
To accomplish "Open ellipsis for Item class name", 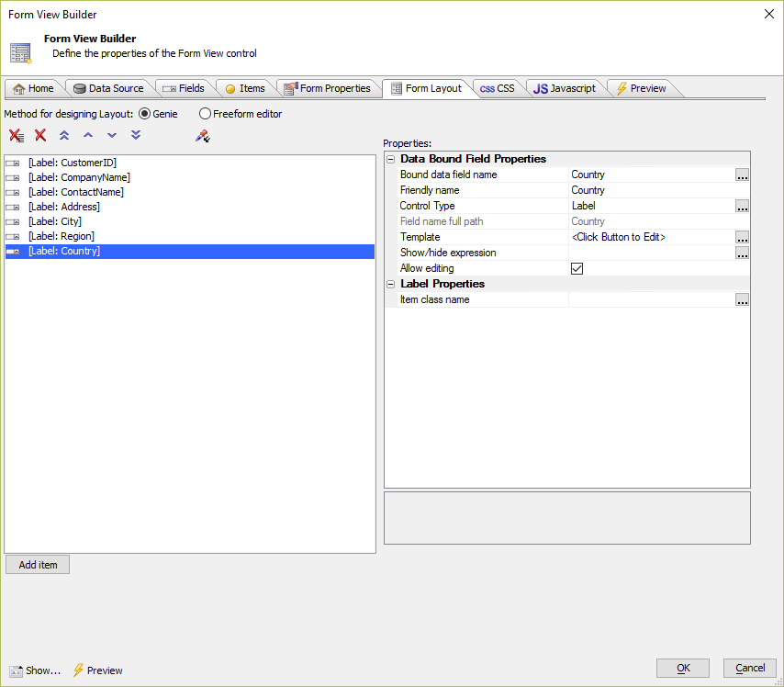I will (x=742, y=300).
